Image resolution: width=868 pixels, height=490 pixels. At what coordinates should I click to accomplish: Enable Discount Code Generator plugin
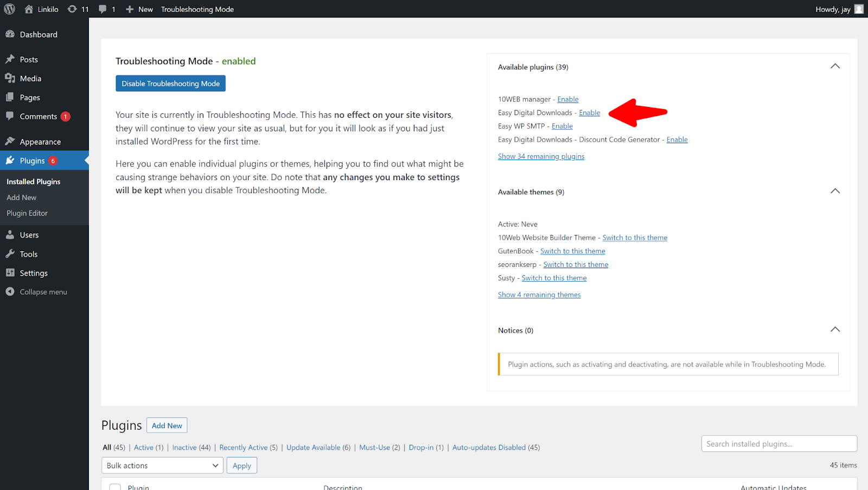tap(677, 139)
